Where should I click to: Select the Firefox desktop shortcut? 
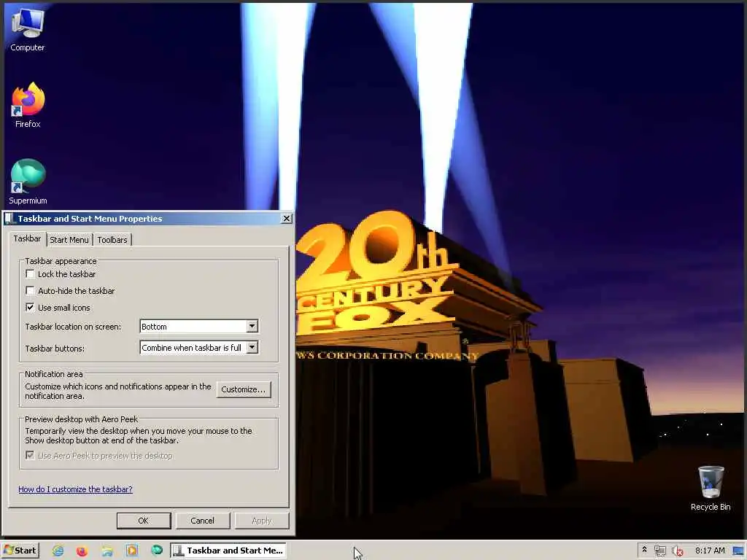28,105
